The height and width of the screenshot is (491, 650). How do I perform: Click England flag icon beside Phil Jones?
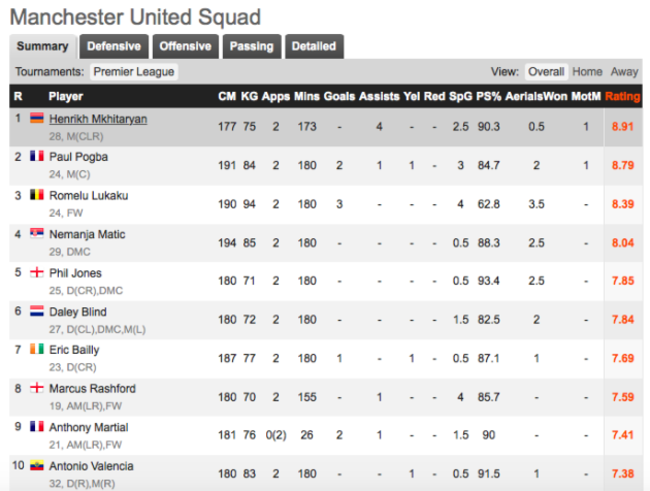(37, 273)
